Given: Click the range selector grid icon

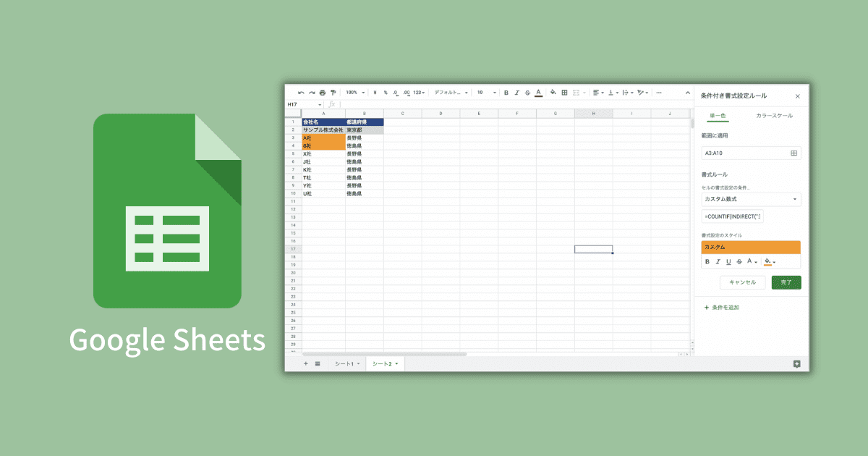Looking at the screenshot, I should tap(793, 153).
